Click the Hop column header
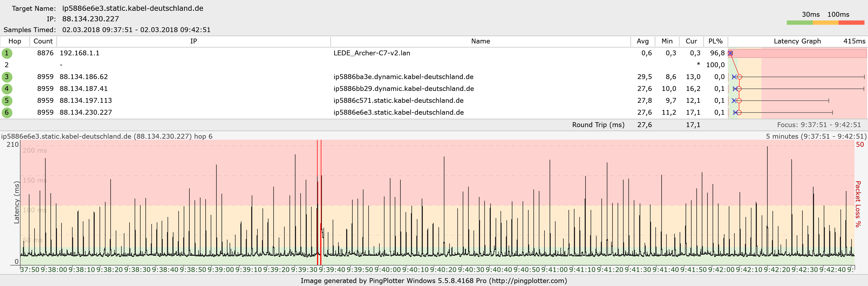The width and height of the screenshot is (868, 286). coord(15,41)
